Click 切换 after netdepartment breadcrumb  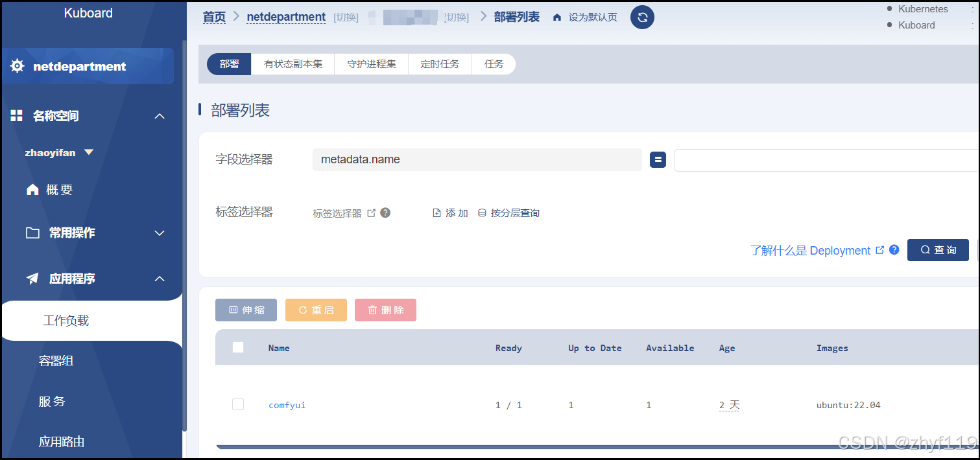[x=346, y=17]
